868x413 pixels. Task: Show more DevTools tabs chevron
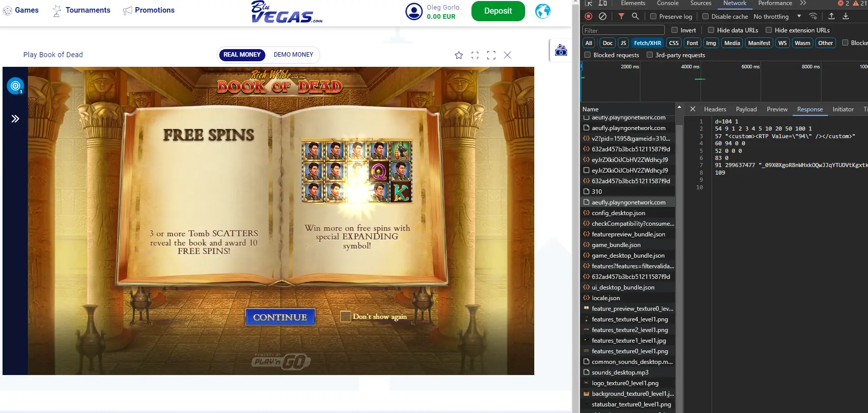pos(803,3)
